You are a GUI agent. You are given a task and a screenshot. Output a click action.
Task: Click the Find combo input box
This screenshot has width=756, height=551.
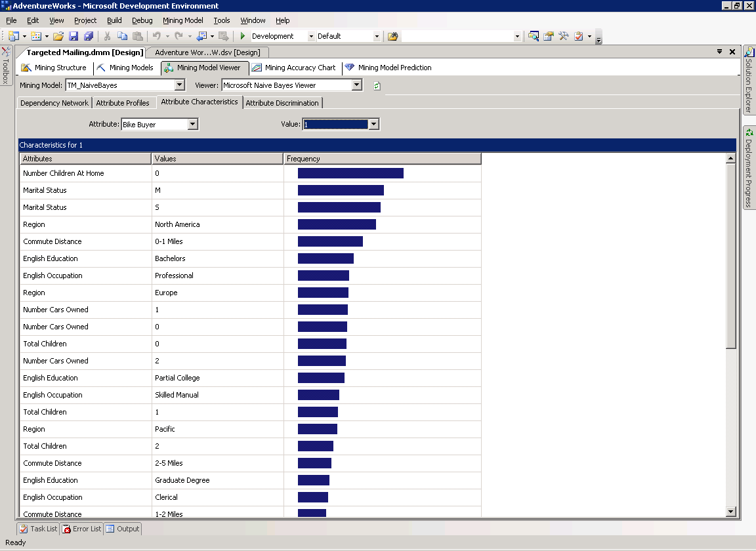click(x=458, y=36)
